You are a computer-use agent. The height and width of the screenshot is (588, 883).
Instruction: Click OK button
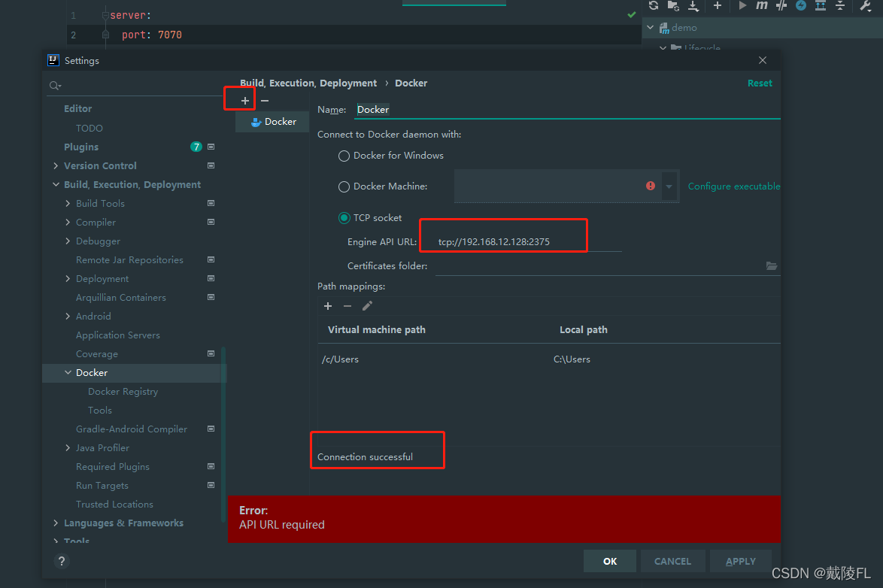pyautogui.click(x=610, y=561)
